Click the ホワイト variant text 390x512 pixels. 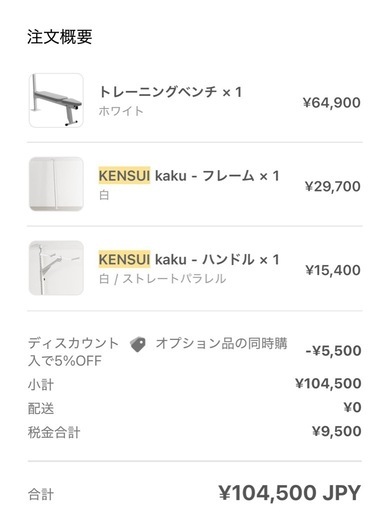(x=121, y=111)
